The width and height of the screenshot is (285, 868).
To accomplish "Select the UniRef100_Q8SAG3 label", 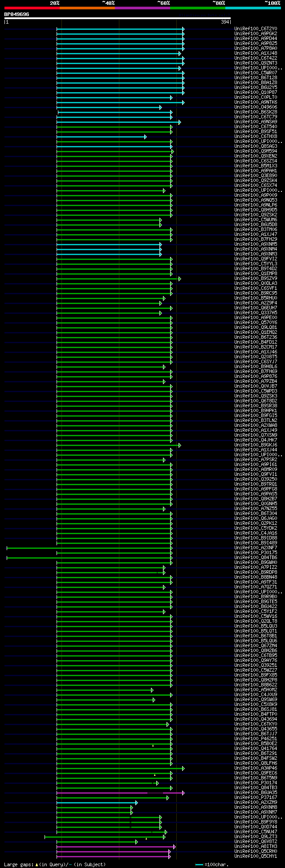I will click(256, 146).
